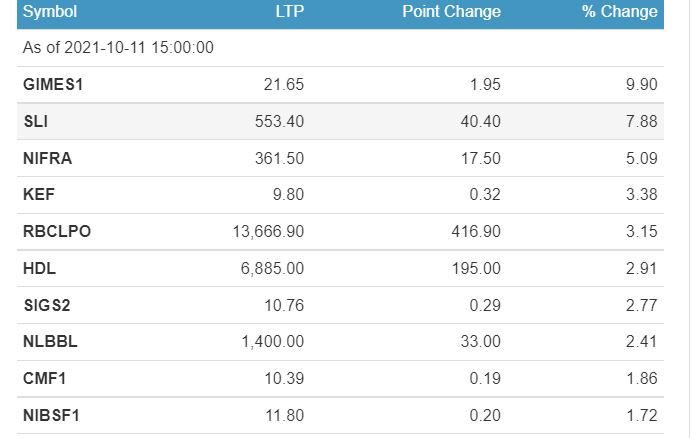
Task: Select the HDL symbol
Action: (39, 268)
